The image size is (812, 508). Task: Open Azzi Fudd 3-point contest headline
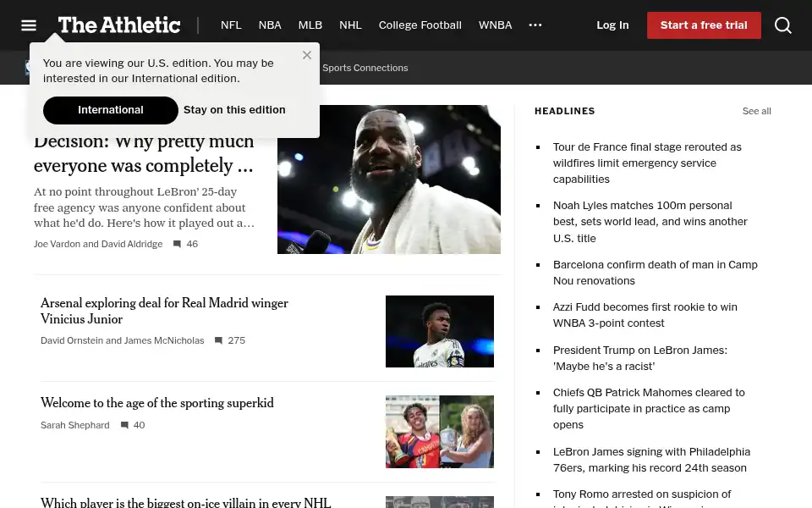[x=645, y=315]
